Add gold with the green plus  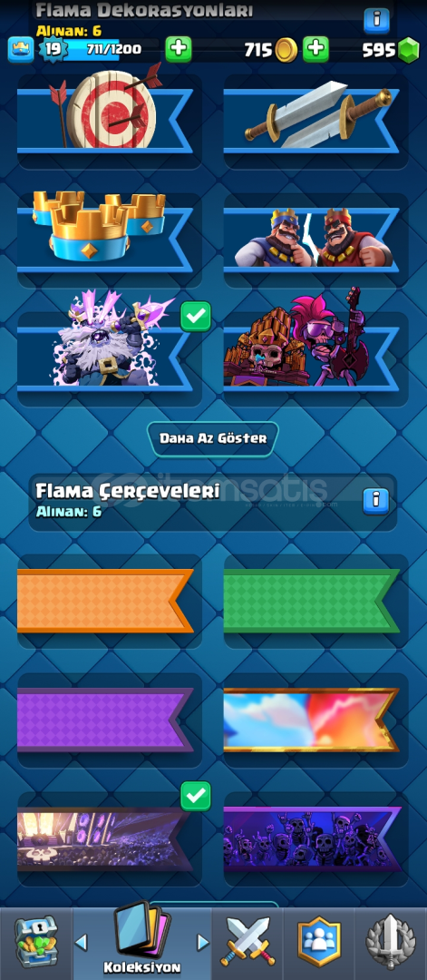[x=315, y=49]
